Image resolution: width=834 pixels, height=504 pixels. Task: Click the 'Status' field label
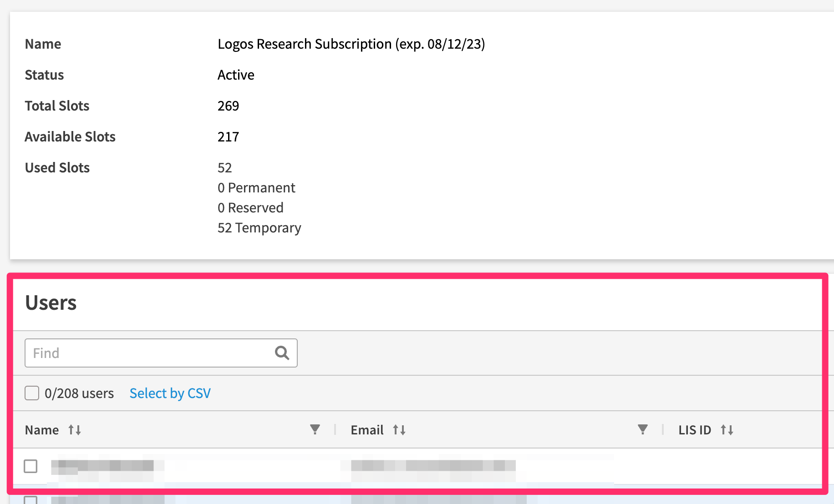coord(44,75)
